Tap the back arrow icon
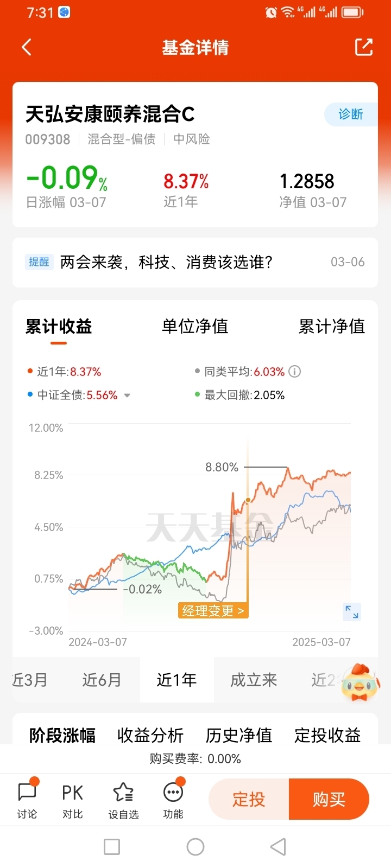The width and height of the screenshot is (391, 868). pyautogui.click(x=26, y=47)
